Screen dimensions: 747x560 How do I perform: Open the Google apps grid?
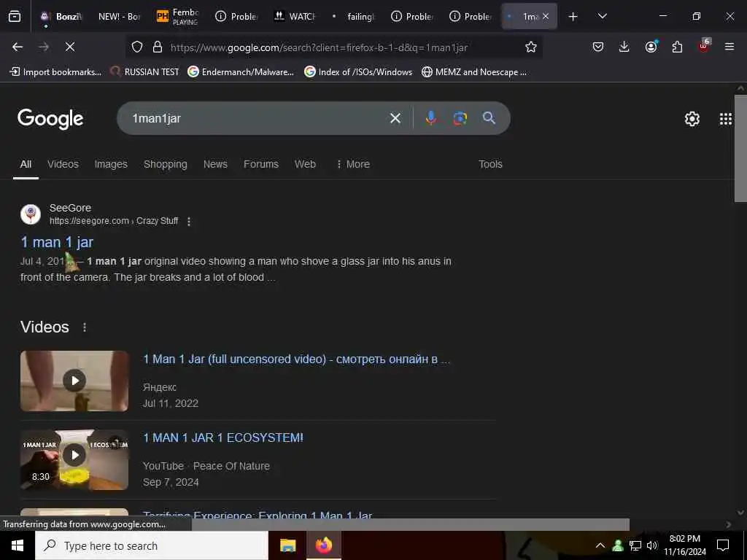coord(726,119)
